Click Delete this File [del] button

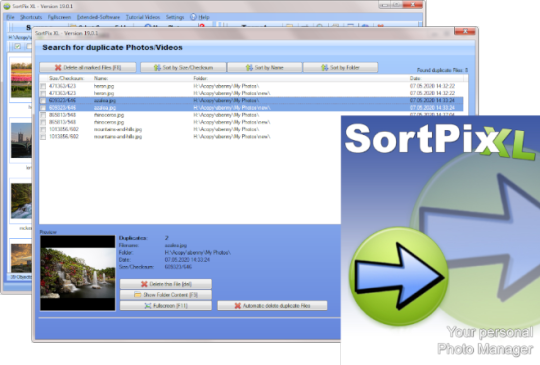166,284
